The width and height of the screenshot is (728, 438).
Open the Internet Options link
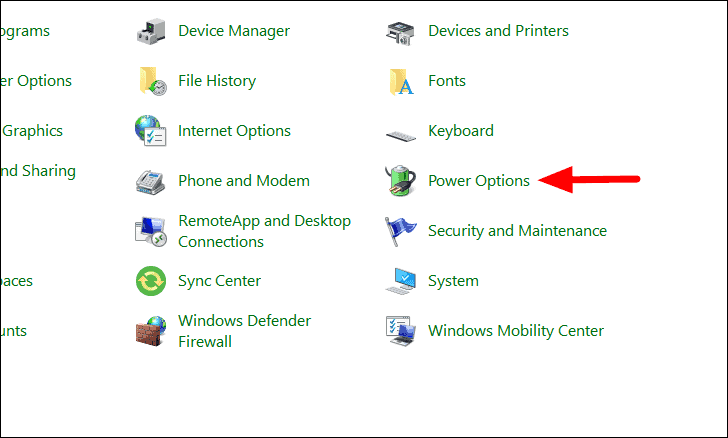(234, 131)
